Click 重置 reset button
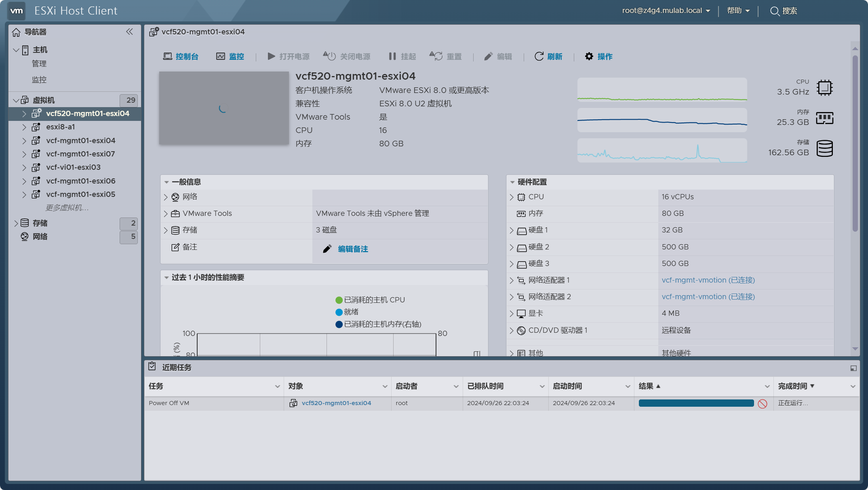This screenshot has width=868, height=490. (x=445, y=57)
